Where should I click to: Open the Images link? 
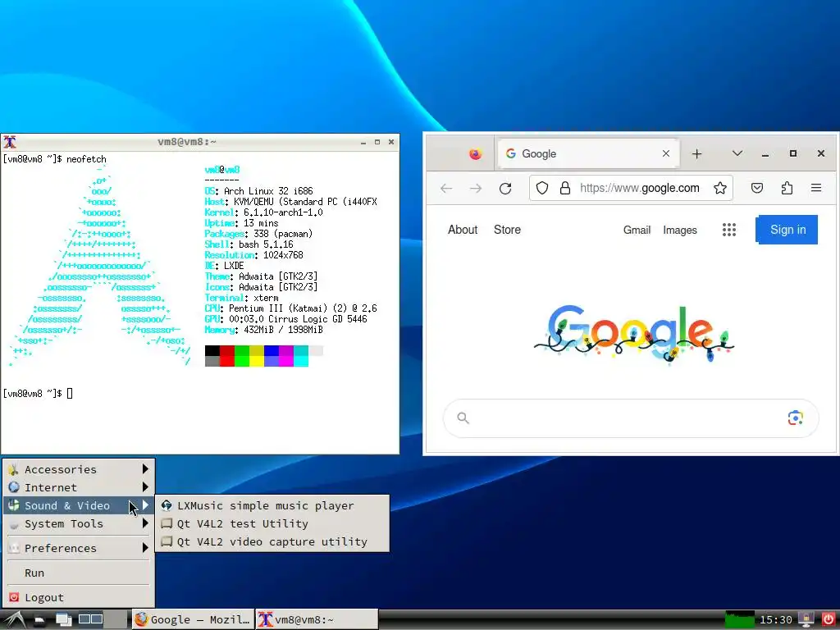[680, 231]
